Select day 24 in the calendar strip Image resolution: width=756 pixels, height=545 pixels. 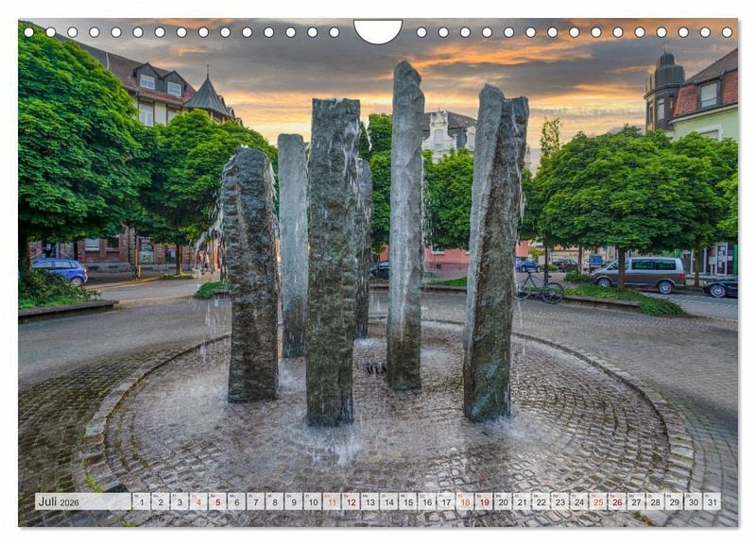579,502
